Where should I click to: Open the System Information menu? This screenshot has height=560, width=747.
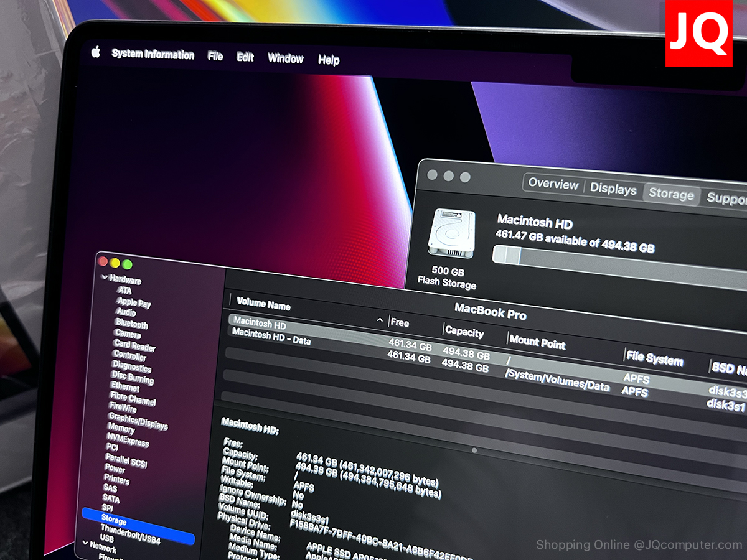click(x=153, y=55)
